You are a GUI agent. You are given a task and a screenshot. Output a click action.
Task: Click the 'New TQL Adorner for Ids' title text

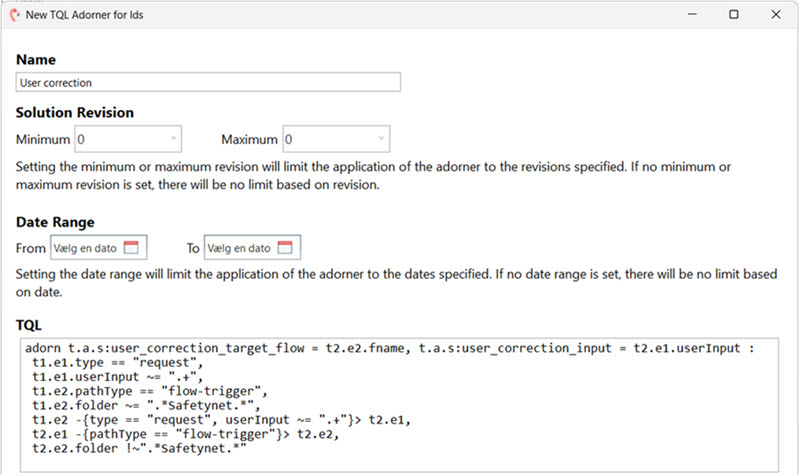[x=86, y=15]
